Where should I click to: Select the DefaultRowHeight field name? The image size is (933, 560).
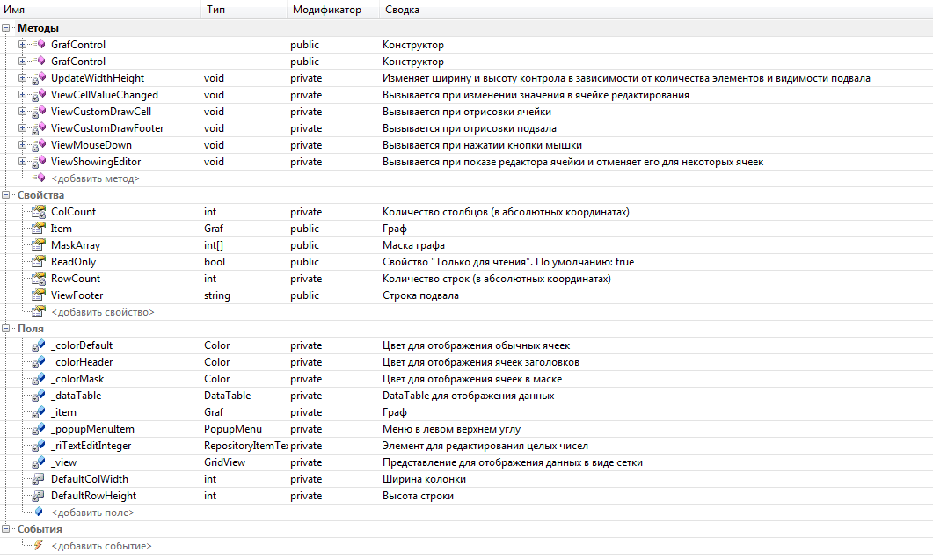[93, 496]
